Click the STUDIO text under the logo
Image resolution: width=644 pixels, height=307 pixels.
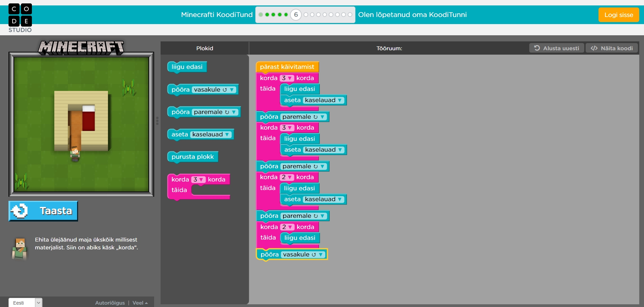coord(20,30)
